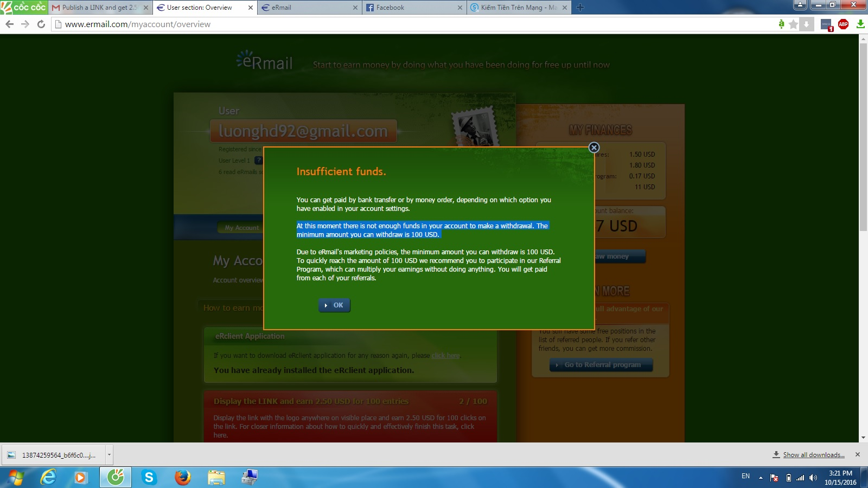Click the eRclient Application heading
Screen dimensions: 868x488
coord(250,336)
